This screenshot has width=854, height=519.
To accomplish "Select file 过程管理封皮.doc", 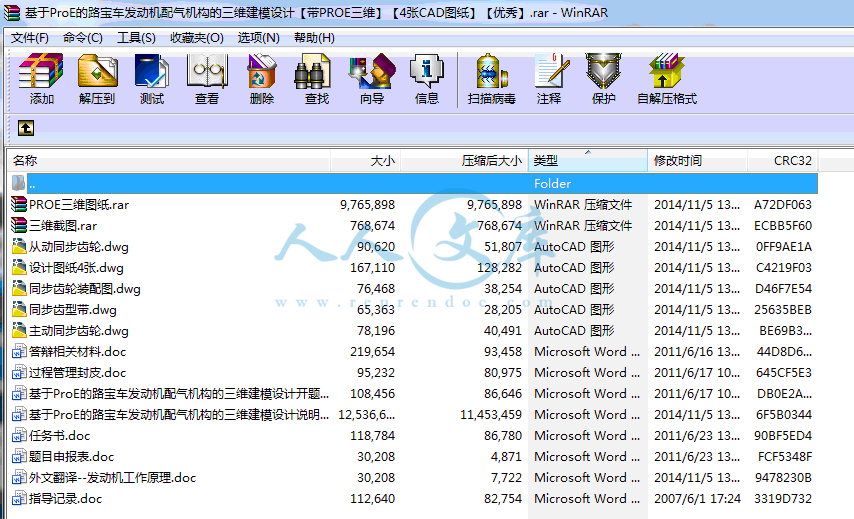I will click(77, 373).
